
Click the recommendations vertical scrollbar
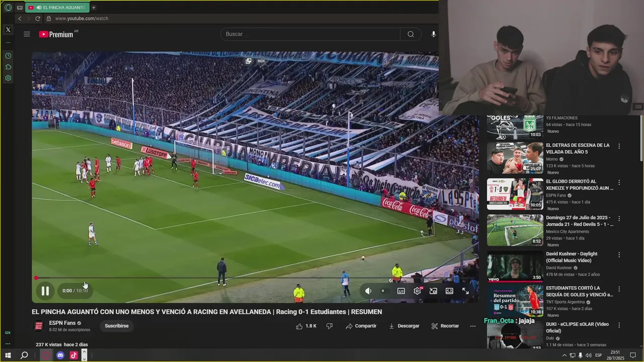pyautogui.click(x=641, y=138)
